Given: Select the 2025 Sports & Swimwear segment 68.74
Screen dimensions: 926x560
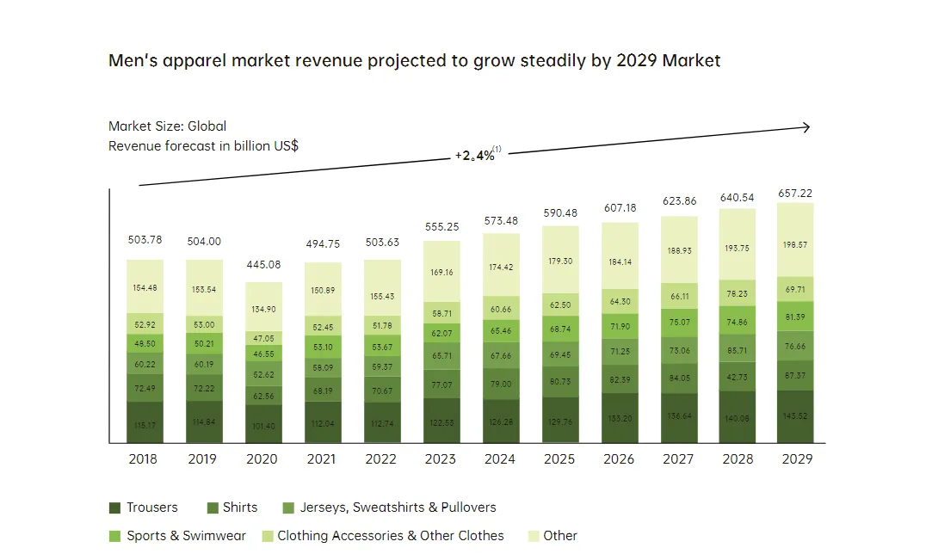Looking at the screenshot, I should pos(559,329).
